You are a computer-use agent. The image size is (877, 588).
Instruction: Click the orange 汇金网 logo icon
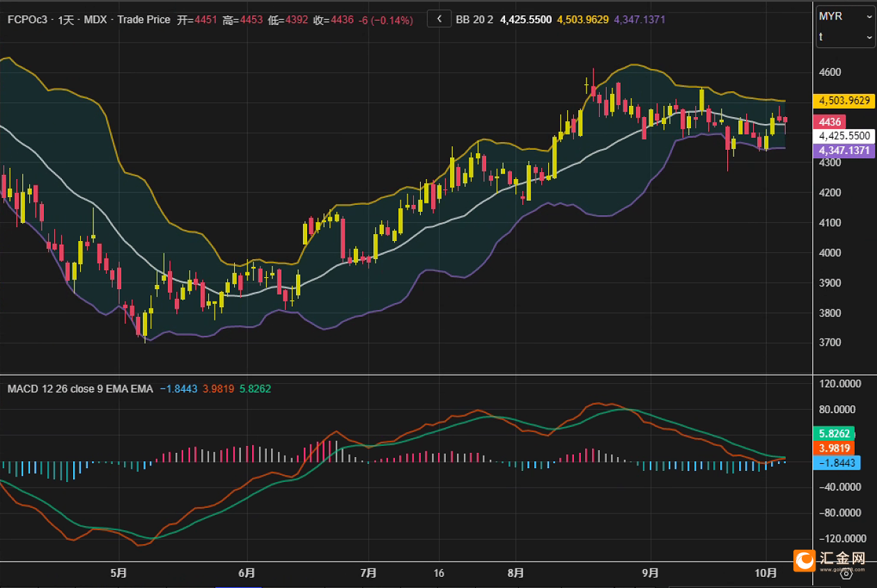pos(805,560)
